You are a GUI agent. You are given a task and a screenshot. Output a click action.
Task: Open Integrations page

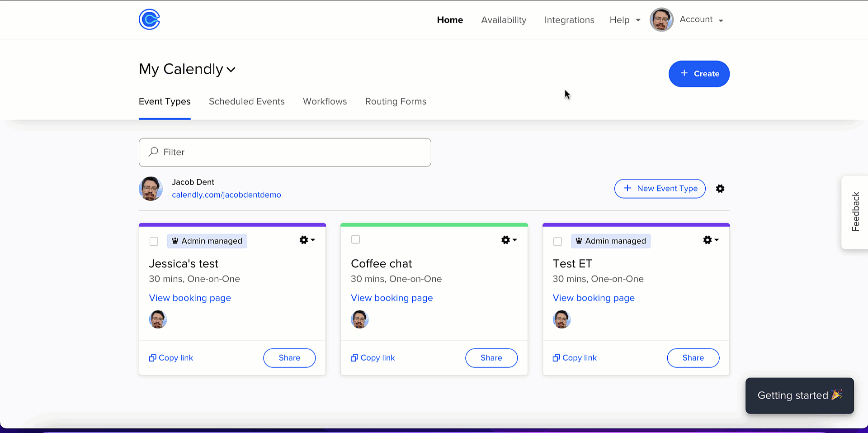click(x=569, y=20)
